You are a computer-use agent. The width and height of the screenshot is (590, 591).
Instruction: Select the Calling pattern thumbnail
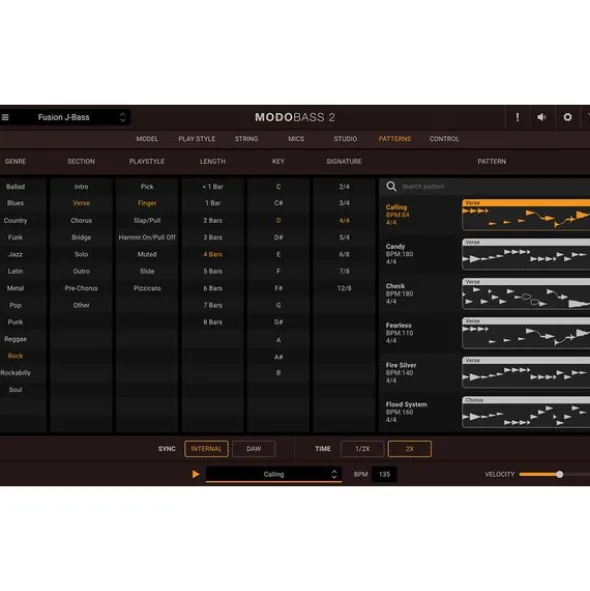(526, 215)
